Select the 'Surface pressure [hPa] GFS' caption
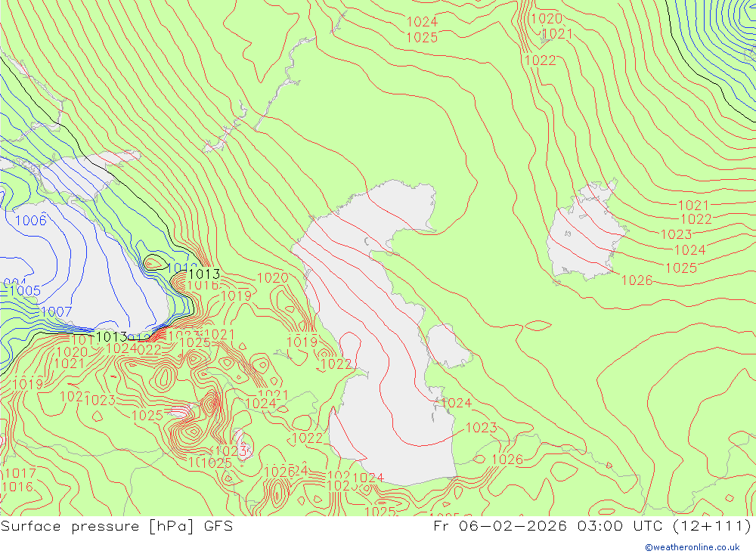 [116, 525]
